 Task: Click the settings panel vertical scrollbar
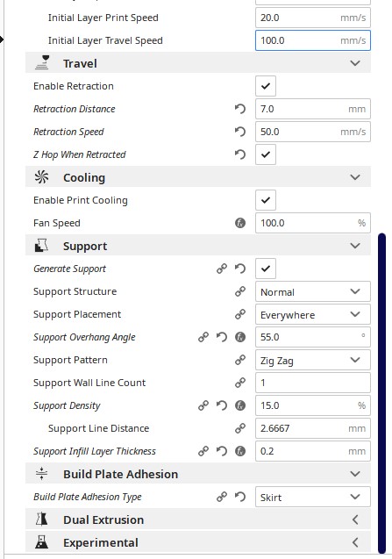pyautogui.click(x=381, y=393)
